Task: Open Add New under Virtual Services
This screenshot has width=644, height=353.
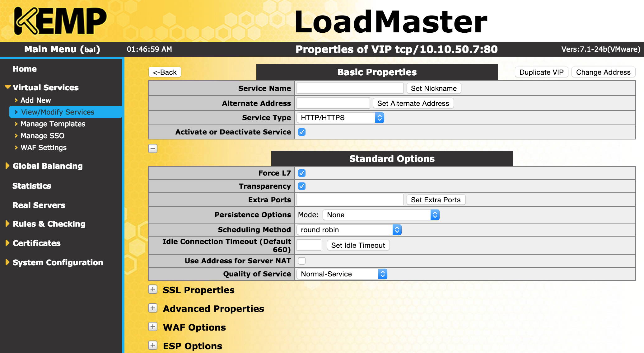Action: tap(35, 100)
